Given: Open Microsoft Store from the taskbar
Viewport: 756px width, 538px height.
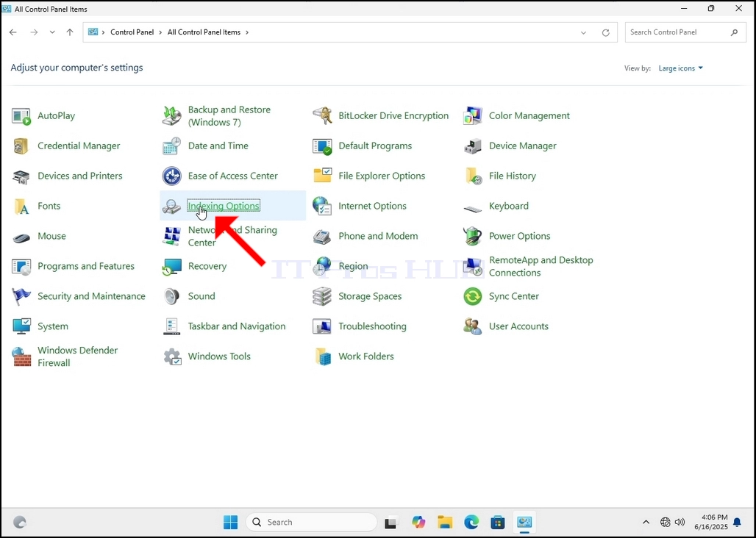Looking at the screenshot, I should tap(498, 522).
